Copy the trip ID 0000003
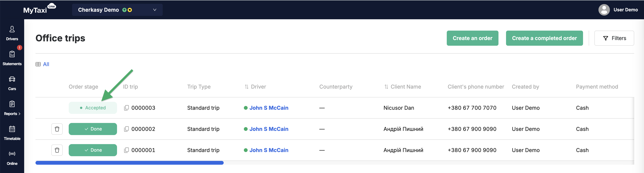 (x=126, y=108)
